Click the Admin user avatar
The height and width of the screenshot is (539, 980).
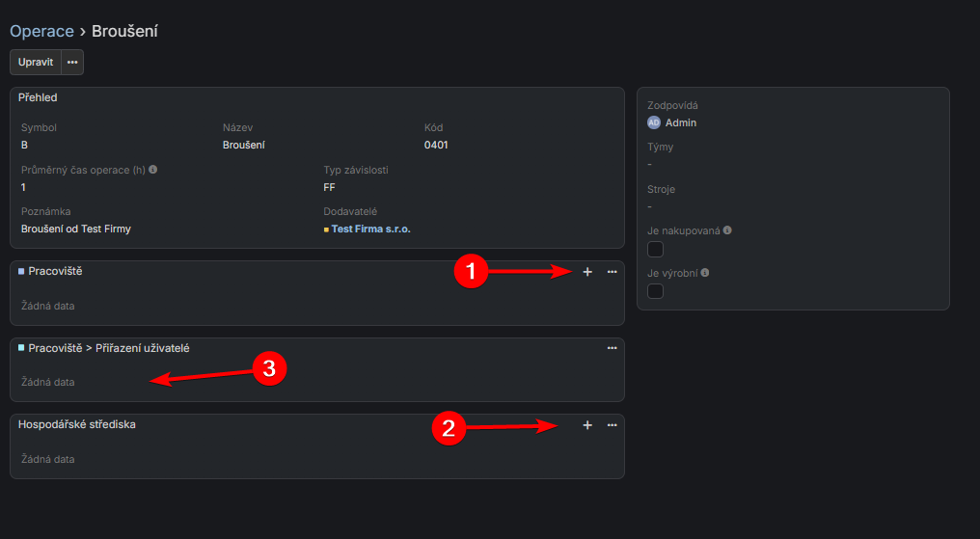pos(654,122)
